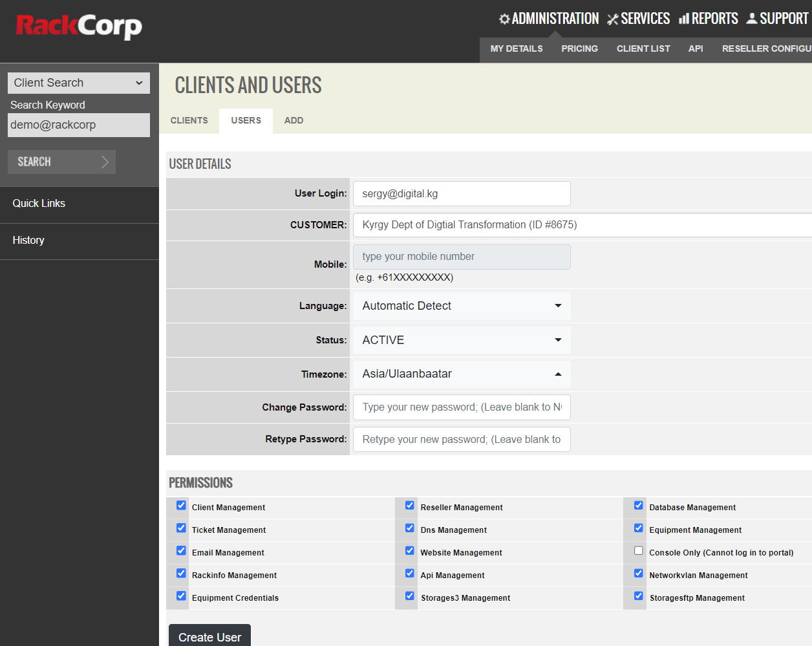Uncheck Equipment Credentials permission
This screenshot has width=812, height=646.
[x=181, y=596]
